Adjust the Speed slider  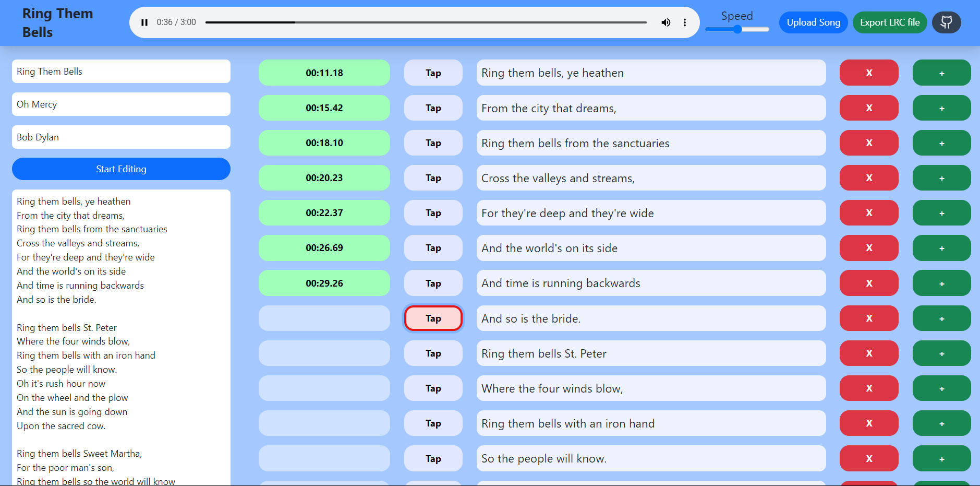coord(737,29)
